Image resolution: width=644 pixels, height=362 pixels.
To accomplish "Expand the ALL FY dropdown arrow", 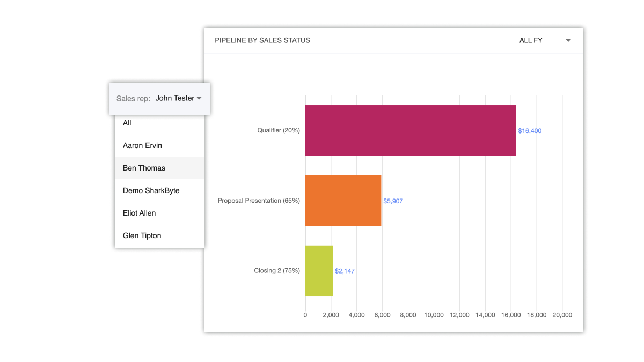I will click(x=568, y=41).
